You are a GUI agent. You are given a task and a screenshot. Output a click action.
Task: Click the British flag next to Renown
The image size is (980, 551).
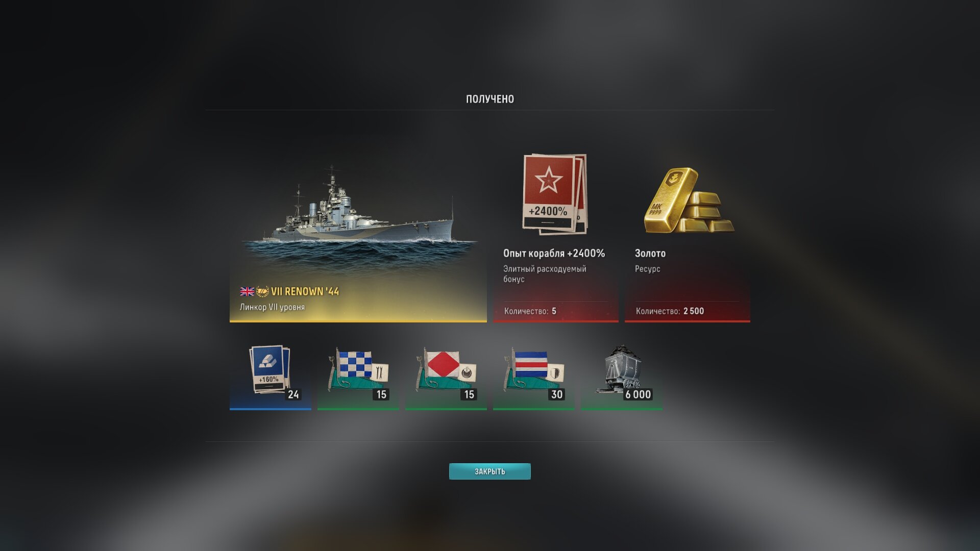click(x=247, y=291)
